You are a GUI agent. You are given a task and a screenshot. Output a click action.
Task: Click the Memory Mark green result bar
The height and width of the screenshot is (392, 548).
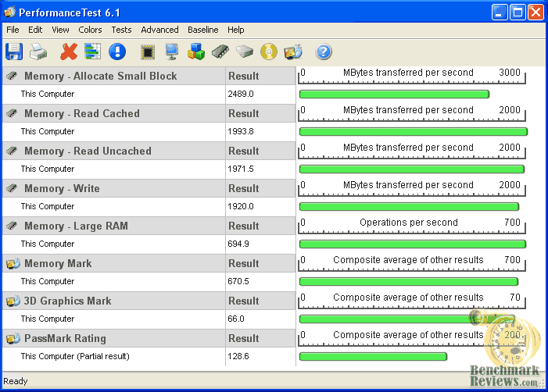(x=409, y=281)
